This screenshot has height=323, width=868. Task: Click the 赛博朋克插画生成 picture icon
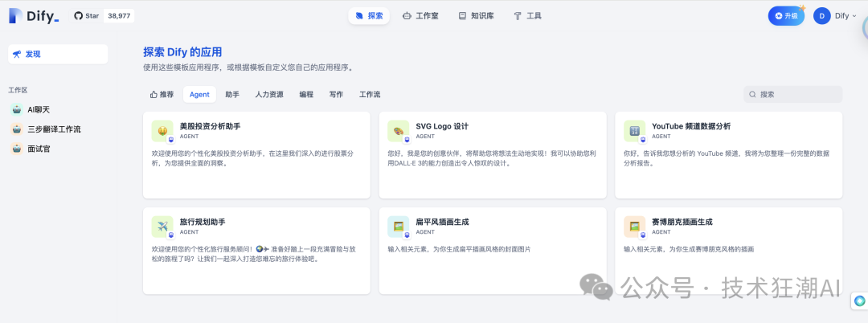click(x=634, y=227)
